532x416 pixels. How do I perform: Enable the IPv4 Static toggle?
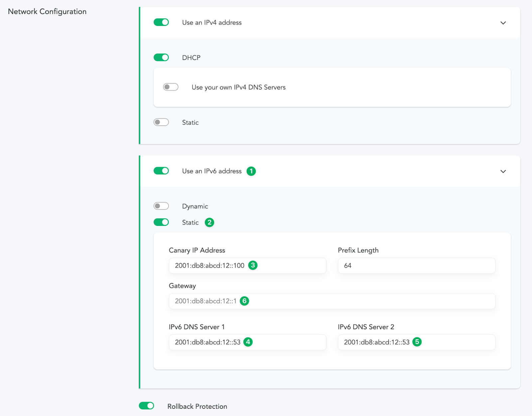(161, 122)
